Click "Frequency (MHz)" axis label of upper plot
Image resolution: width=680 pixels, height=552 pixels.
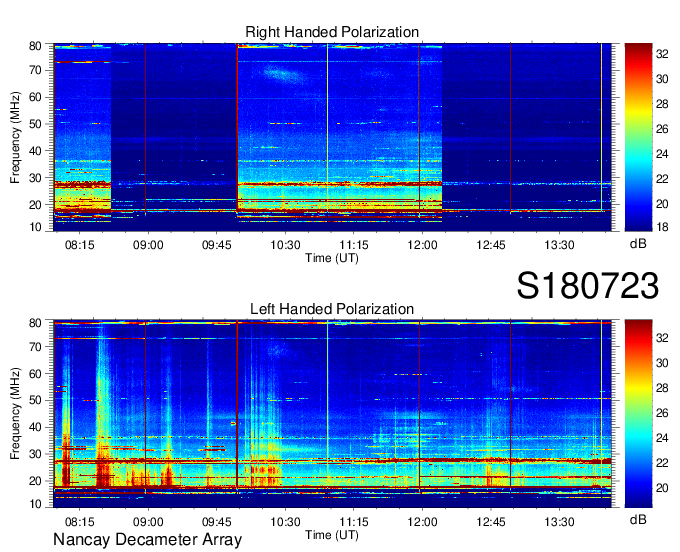(15, 137)
